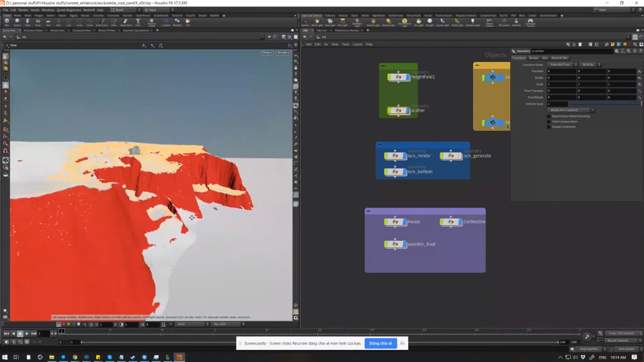Select the Circle shelf tool

(x=79, y=22)
